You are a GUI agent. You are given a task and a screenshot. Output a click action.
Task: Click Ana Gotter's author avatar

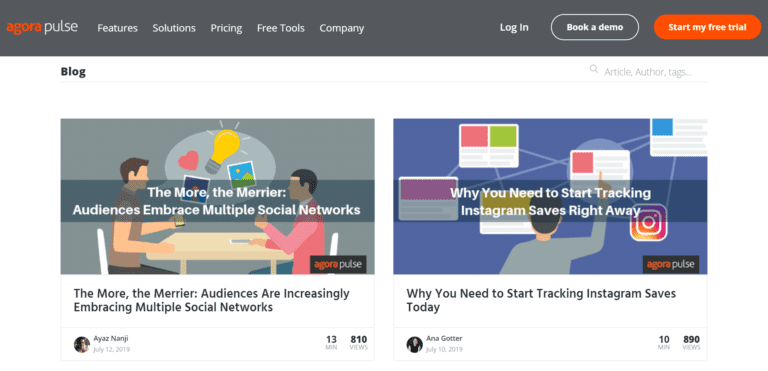click(x=414, y=345)
